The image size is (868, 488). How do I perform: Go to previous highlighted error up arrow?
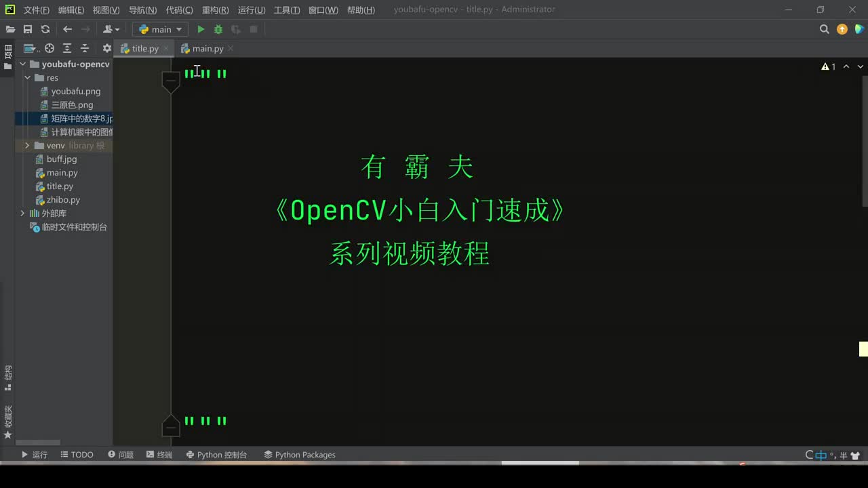coord(846,66)
